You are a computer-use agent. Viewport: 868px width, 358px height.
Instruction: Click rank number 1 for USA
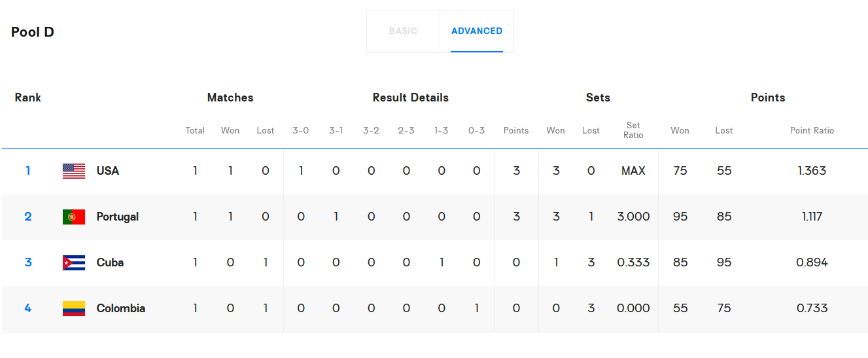click(28, 171)
